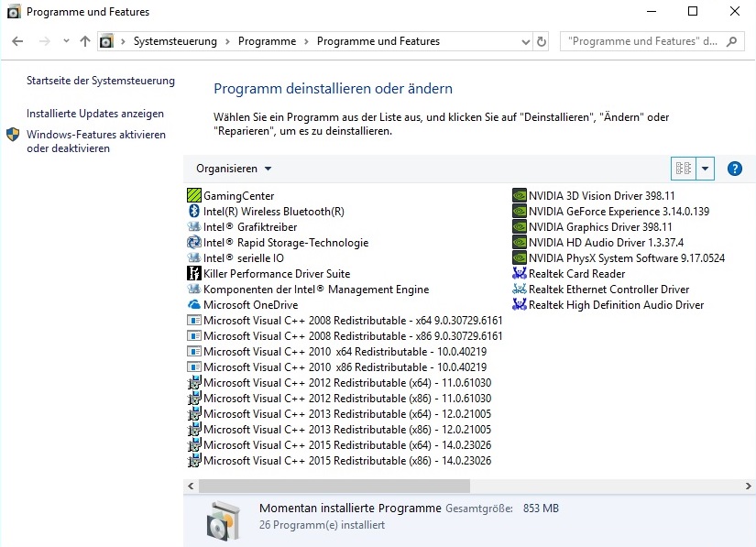The width and height of the screenshot is (756, 547).
Task: Click the NVIDIA GeForce Experience icon
Action: (x=520, y=211)
